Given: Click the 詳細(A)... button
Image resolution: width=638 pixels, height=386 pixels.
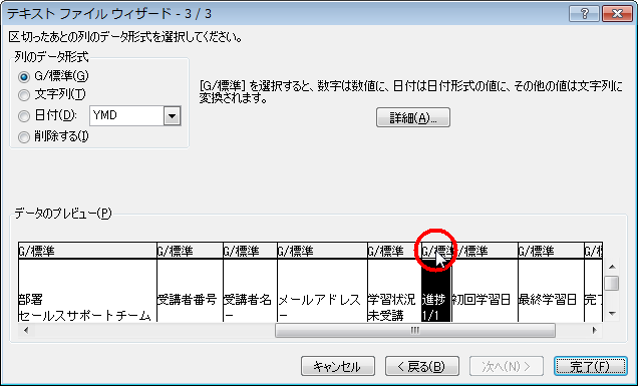Looking at the screenshot, I should point(413,118).
